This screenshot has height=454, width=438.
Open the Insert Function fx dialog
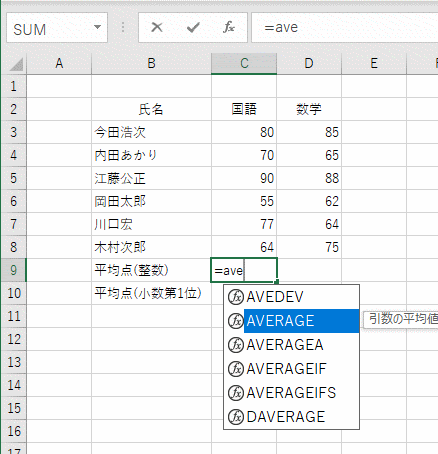coord(229,27)
